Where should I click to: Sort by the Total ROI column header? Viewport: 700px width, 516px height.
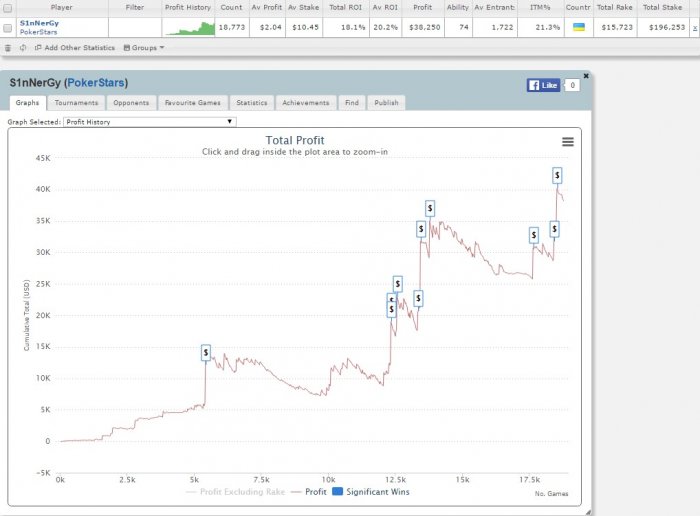(346, 8)
